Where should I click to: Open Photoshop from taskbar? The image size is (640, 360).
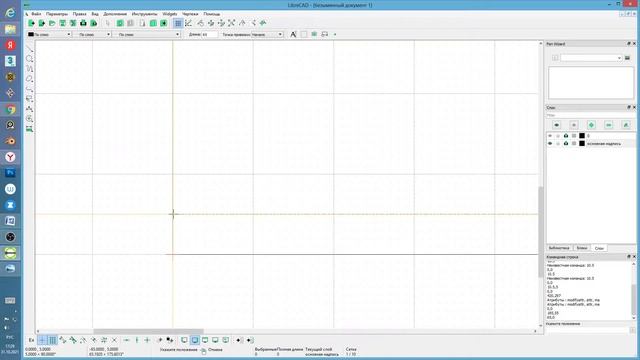[10, 173]
